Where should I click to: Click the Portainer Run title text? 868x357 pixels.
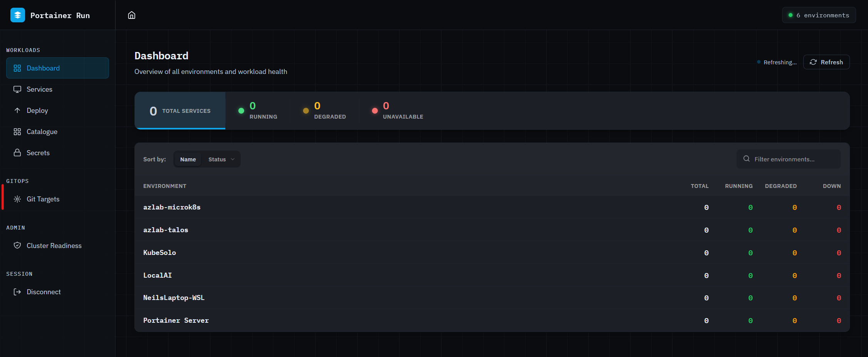pos(60,15)
